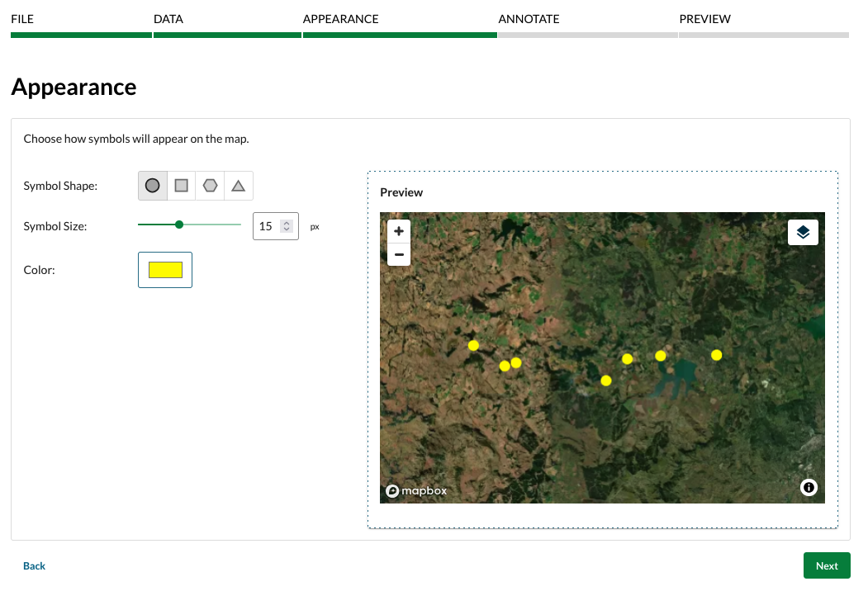Jump to the PREVIEW step
Image resolution: width=868 pixels, height=591 pixels.
coord(704,19)
